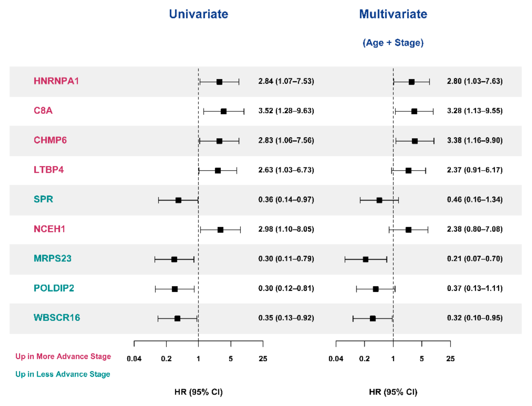Click the Up in More Advance Stage legend

tap(63, 356)
